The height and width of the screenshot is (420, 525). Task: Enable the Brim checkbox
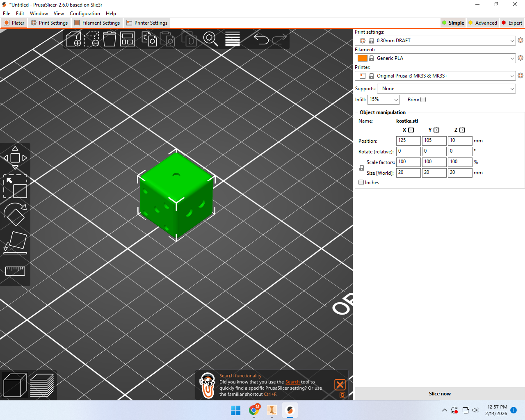(x=423, y=100)
